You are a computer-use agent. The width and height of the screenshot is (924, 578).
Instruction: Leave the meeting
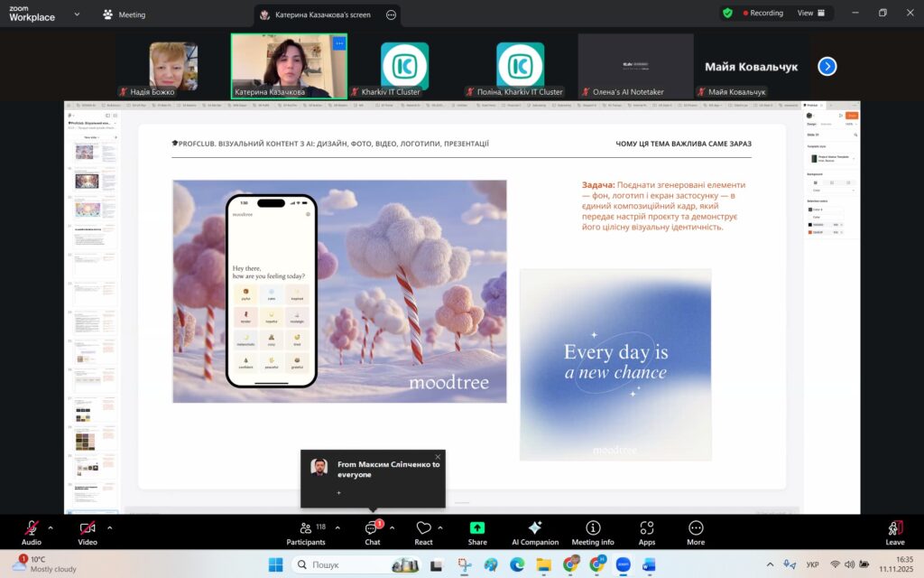click(894, 532)
